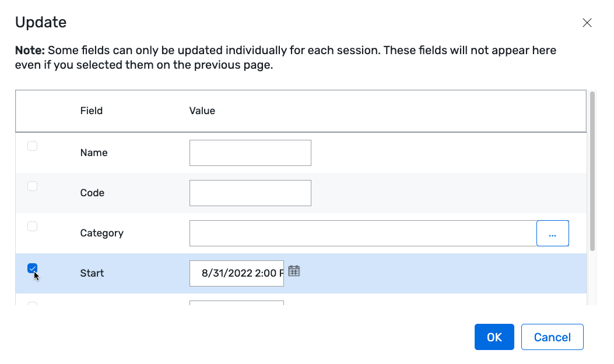Select the Code row label
614x364 pixels.
pos(93,193)
